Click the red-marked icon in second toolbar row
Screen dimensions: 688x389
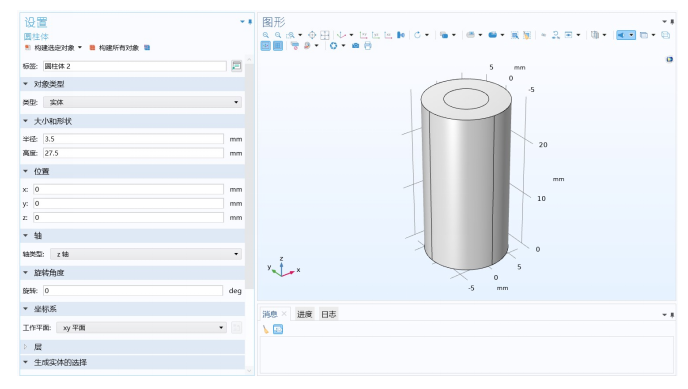click(x=294, y=46)
